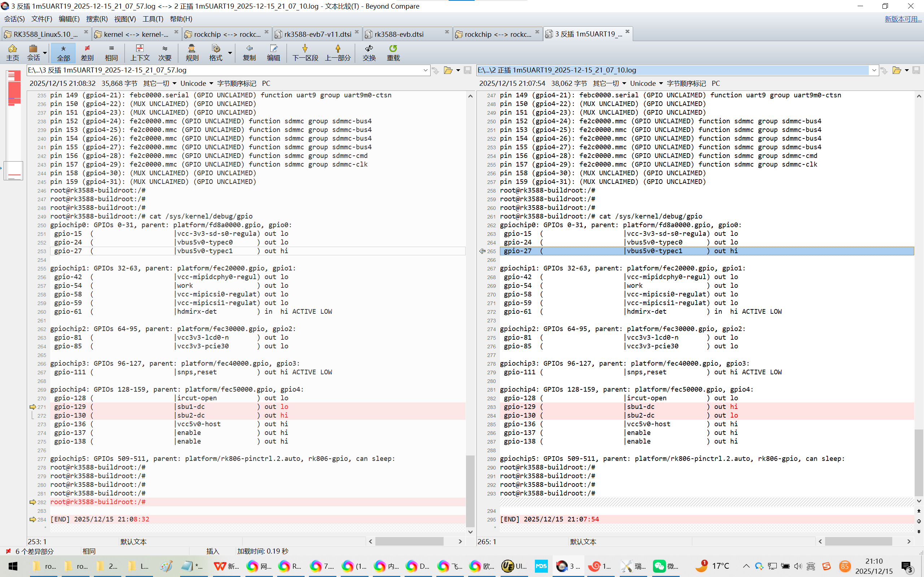Viewport: 924px width, 577px height.
Task: Click left pane vertical scrollbar thumb
Action: pyautogui.click(x=470, y=490)
